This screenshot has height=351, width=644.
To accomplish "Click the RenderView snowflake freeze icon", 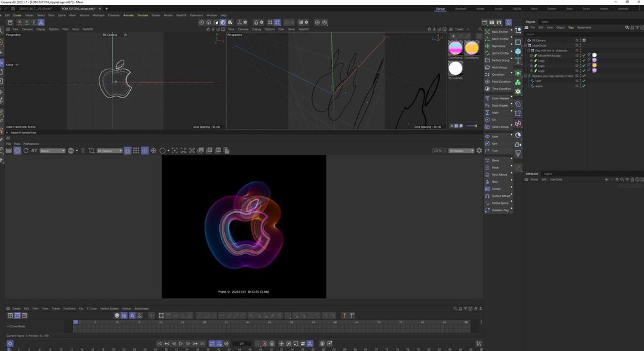I will (153, 151).
